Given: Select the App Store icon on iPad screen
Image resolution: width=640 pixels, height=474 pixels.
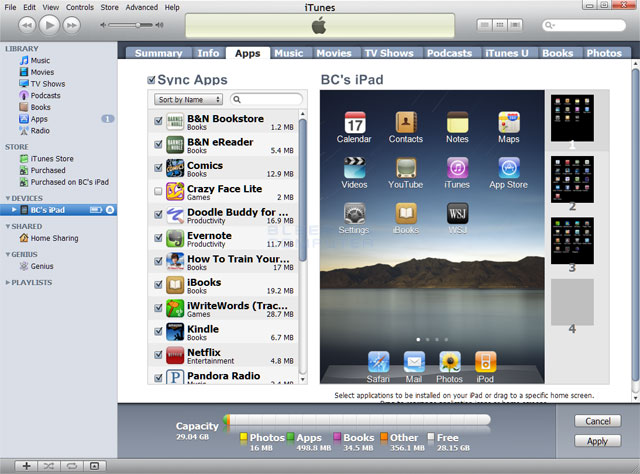Looking at the screenshot, I should pos(509,168).
